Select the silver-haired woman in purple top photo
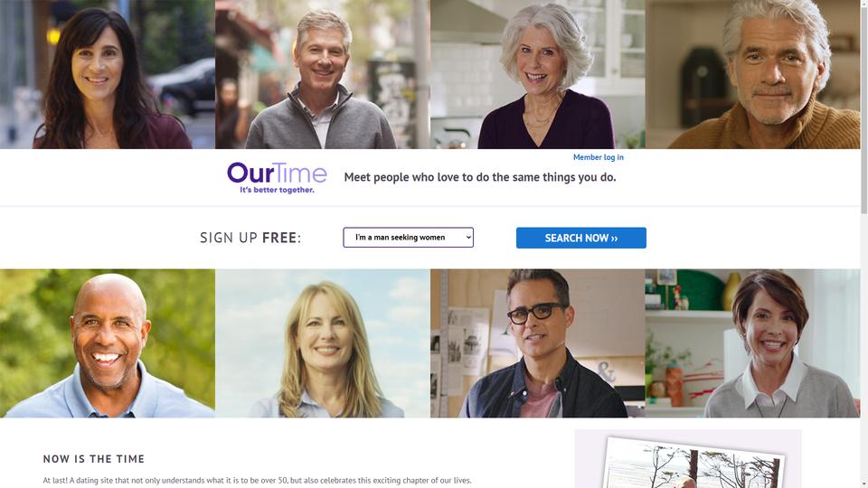 (x=537, y=74)
